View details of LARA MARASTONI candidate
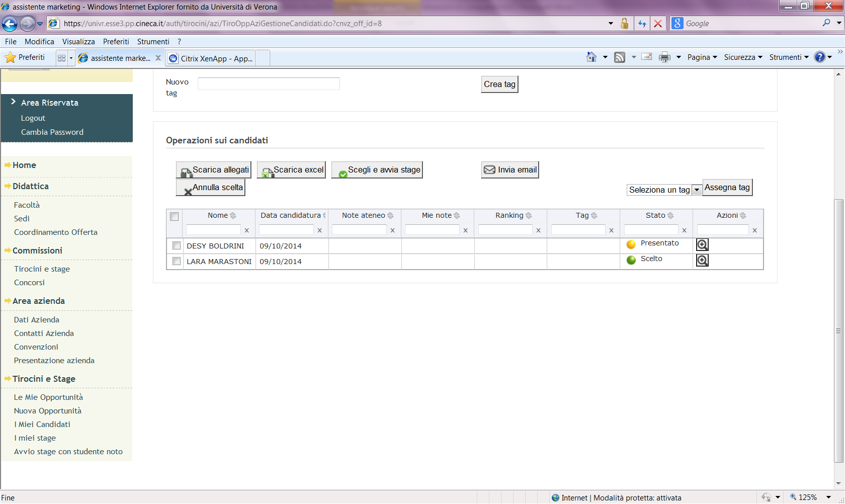 pos(702,260)
